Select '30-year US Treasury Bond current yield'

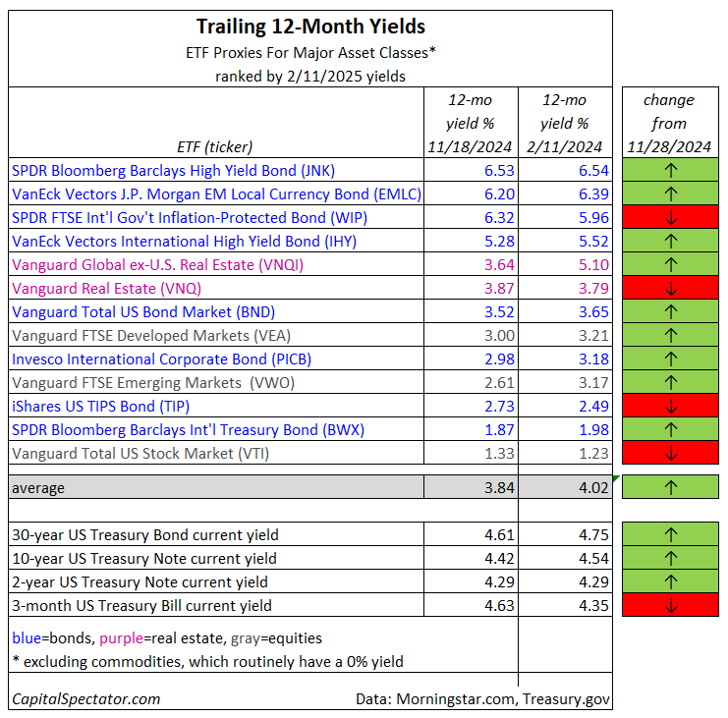point(144,535)
